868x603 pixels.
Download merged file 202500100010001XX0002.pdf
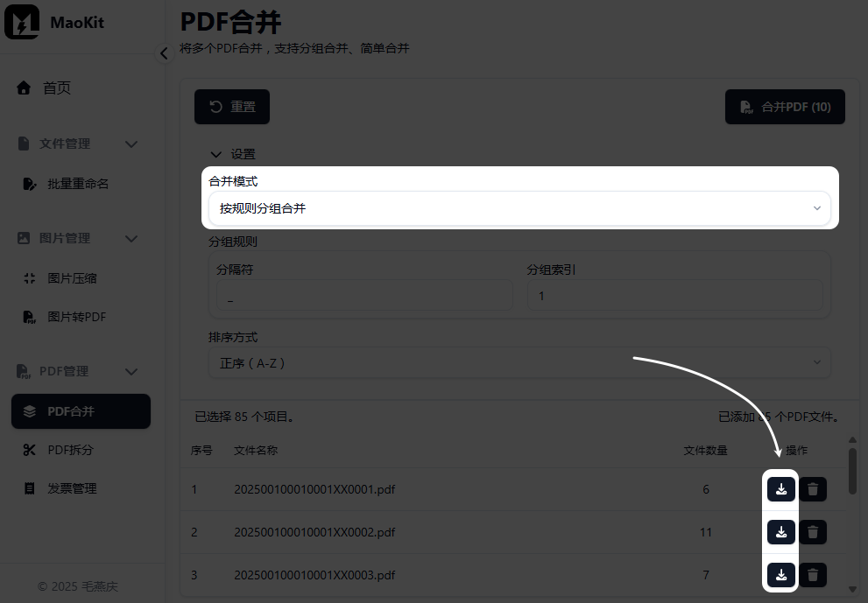click(781, 531)
